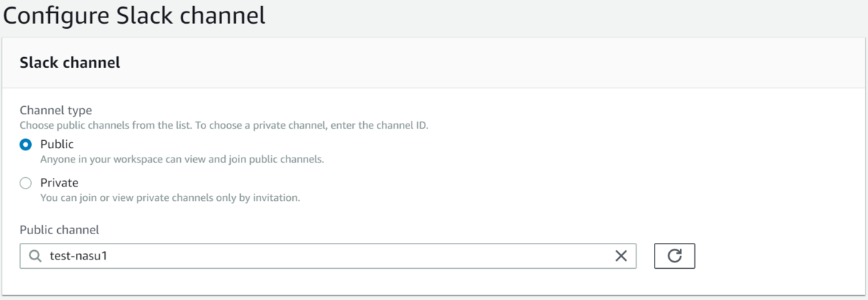The width and height of the screenshot is (868, 300).
Task: Click the 'only by invitation' description text
Action: click(170, 197)
